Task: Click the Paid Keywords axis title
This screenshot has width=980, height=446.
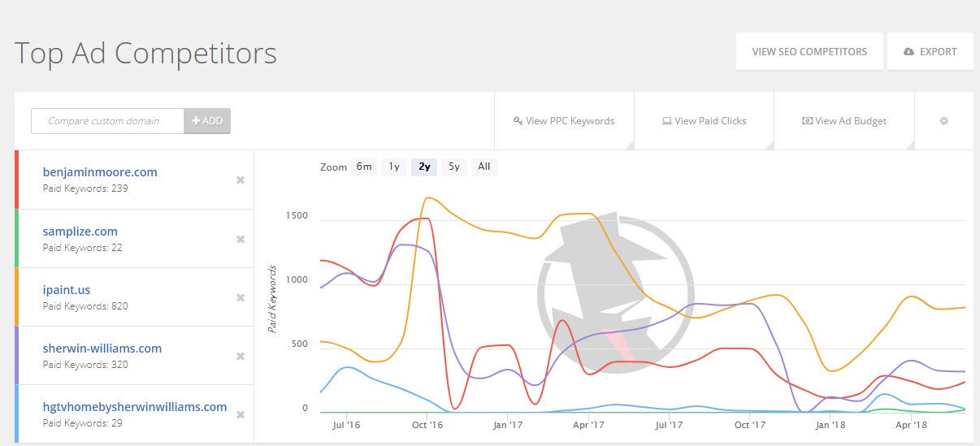Action: click(x=273, y=299)
